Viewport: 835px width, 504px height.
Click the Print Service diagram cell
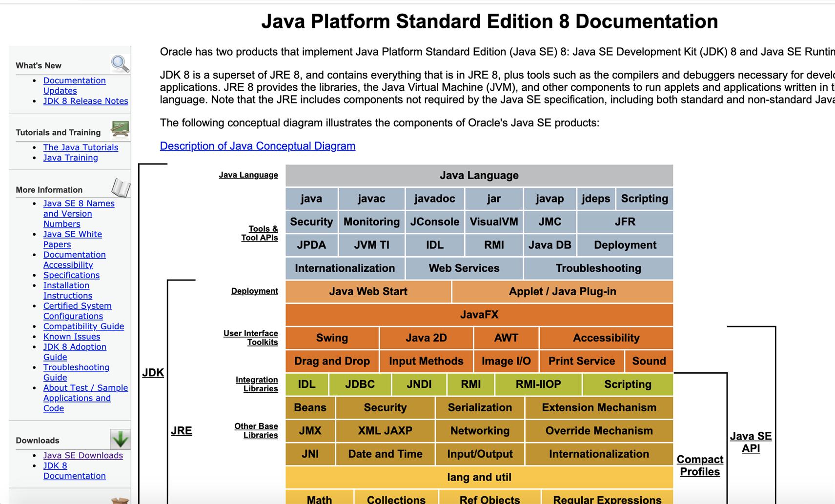click(582, 361)
